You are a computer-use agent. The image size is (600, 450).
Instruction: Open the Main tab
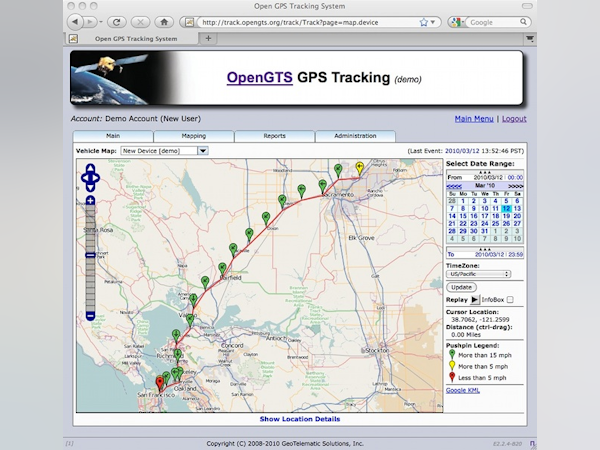tap(113, 136)
